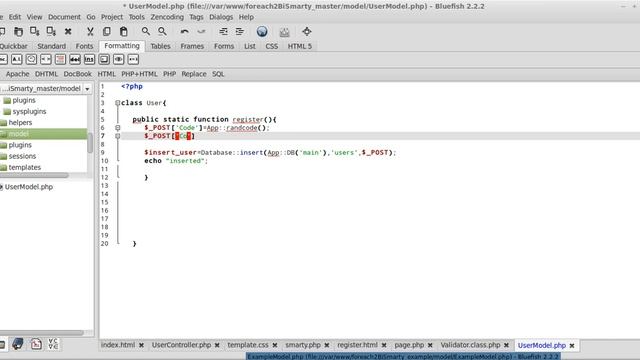Open the Zencoding menu
This screenshot has height=360, width=640.
[x=167, y=17]
